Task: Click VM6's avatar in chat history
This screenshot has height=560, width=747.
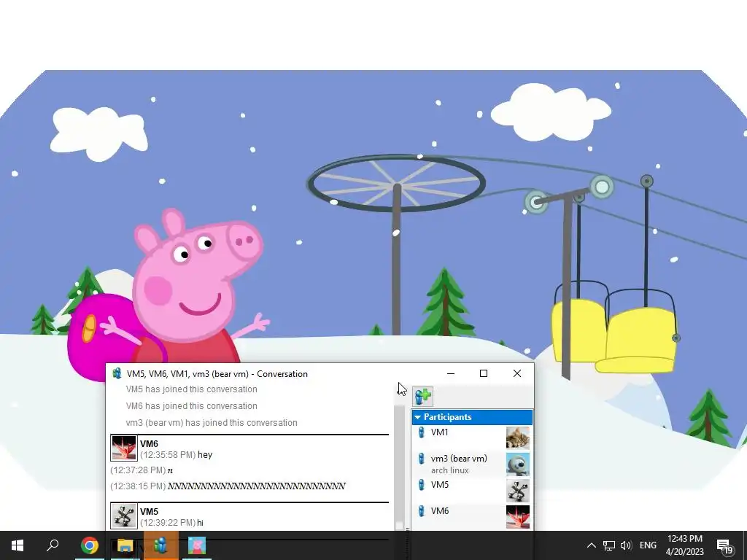Action: coord(124,448)
